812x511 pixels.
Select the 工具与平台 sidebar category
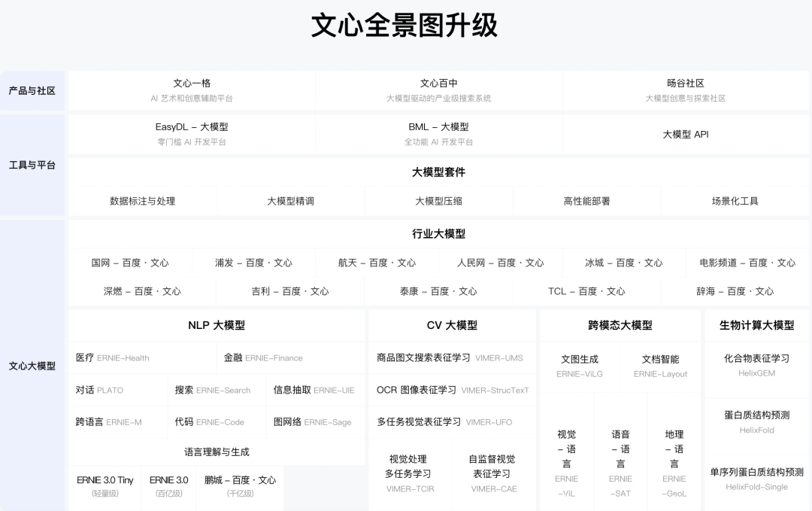point(32,165)
